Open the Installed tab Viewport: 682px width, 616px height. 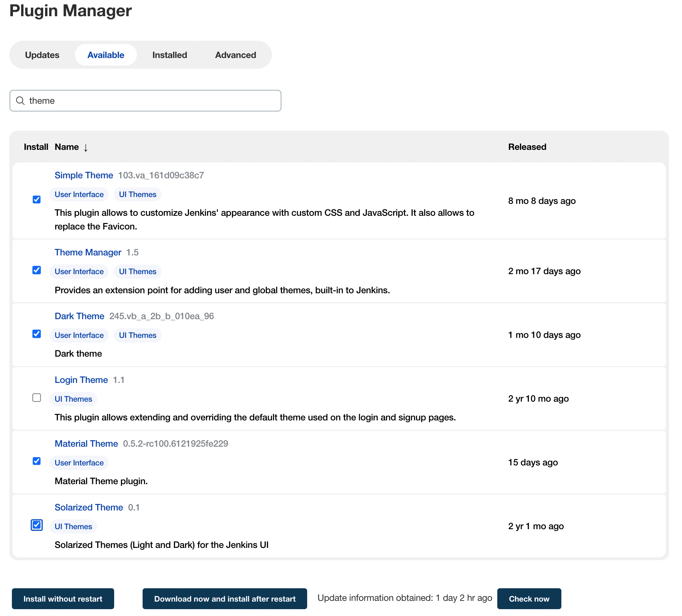[x=170, y=55]
